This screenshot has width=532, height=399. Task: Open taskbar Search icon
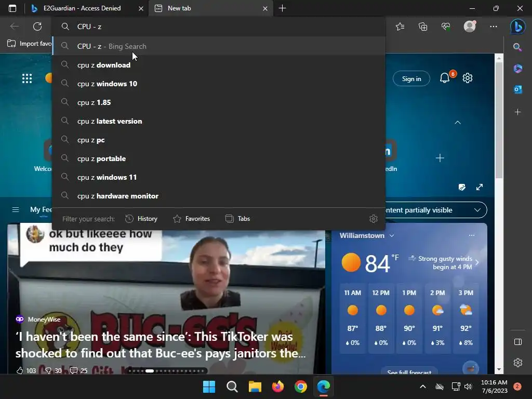(232, 387)
